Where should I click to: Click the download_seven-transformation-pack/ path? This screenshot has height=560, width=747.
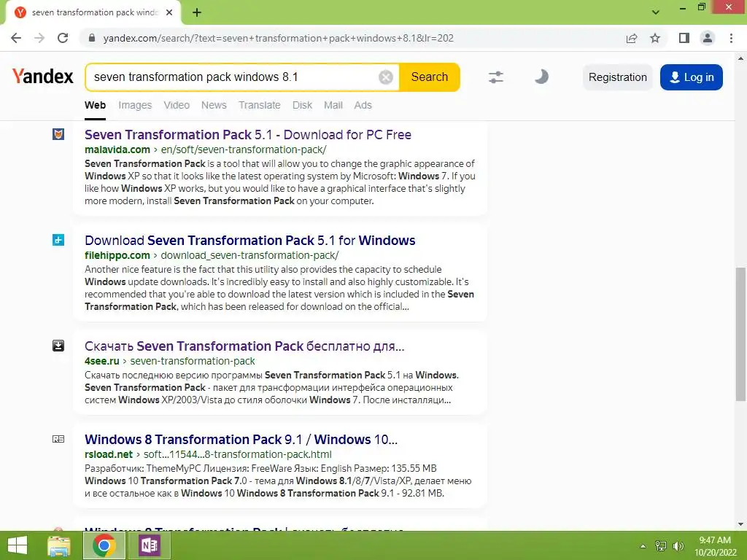click(x=249, y=255)
